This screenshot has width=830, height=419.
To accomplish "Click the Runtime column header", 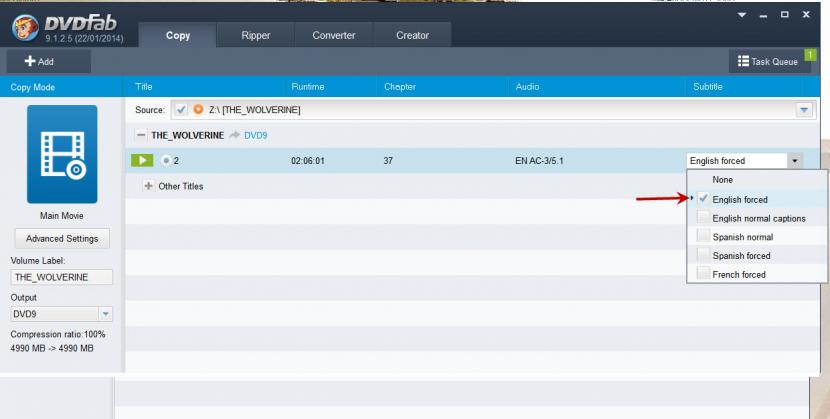I will coord(308,87).
